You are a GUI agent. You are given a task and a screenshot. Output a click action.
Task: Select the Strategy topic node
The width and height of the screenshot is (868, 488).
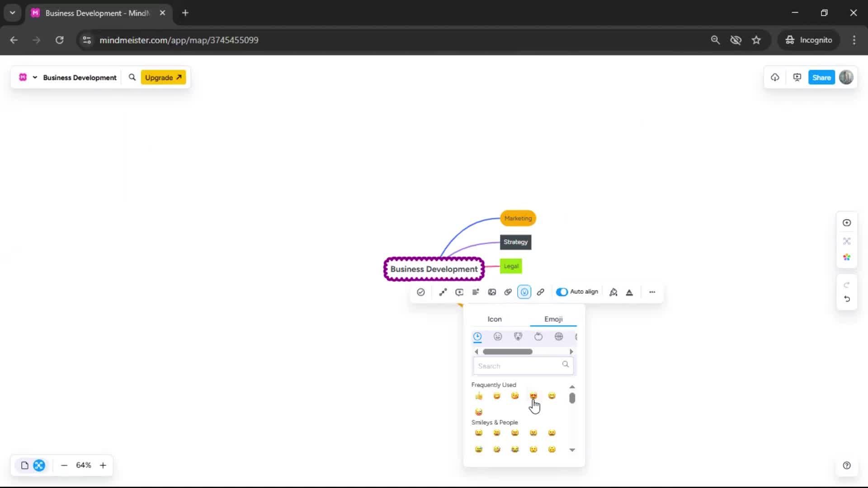(516, 242)
